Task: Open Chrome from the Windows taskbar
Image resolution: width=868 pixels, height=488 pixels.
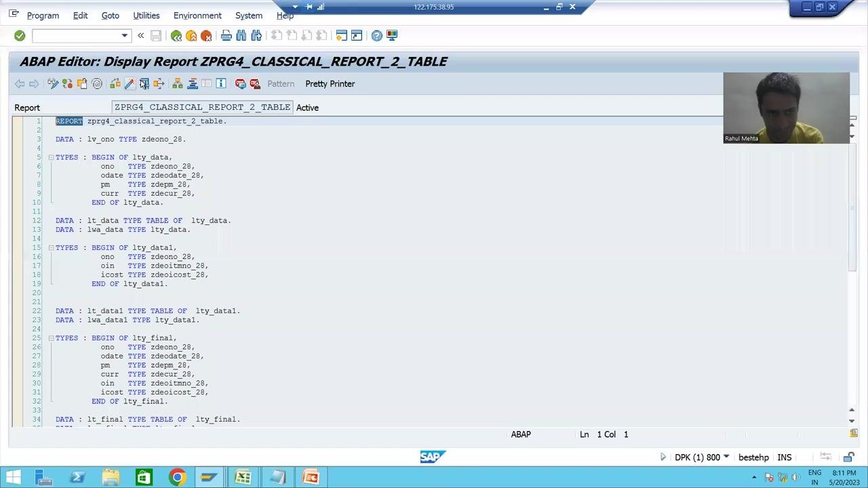Action: 177,477
